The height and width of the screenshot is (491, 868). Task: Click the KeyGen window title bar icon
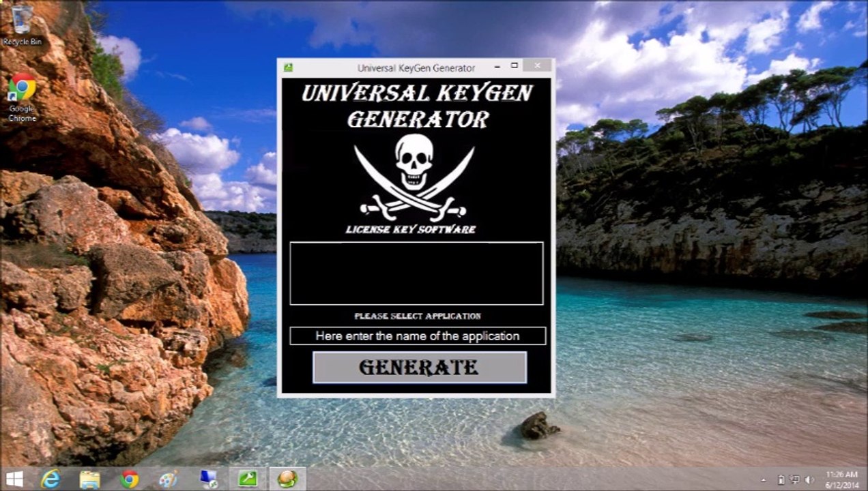tap(289, 68)
